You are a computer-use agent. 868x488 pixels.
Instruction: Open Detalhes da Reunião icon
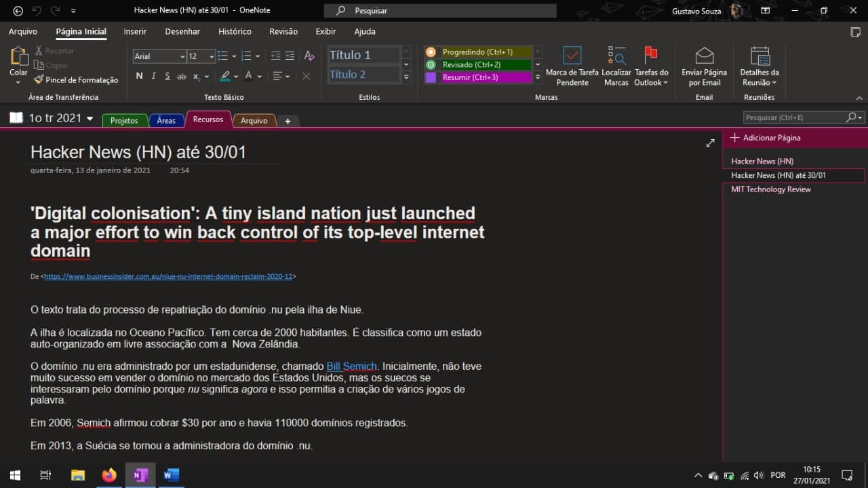759,56
